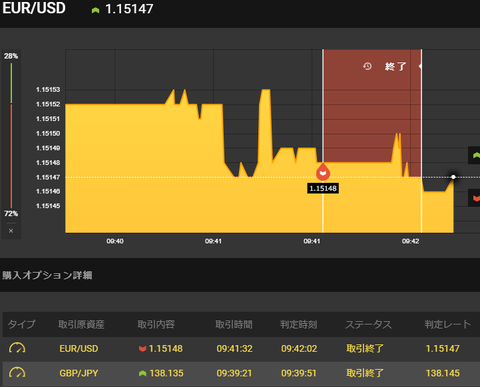This screenshot has width=480, height=387.
Task: Click the white current-price dot on chart line
Action: click(453, 177)
